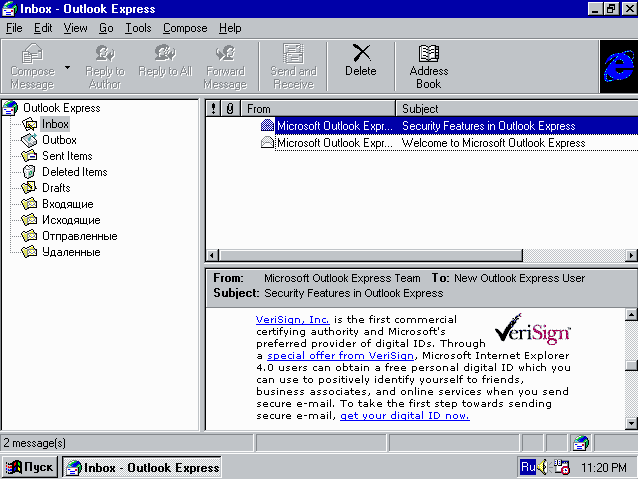This screenshot has width=638, height=479.
Task: Click the preview pane vertical scroll thumb
Action: pyautogui.click(x=631, y=365)
